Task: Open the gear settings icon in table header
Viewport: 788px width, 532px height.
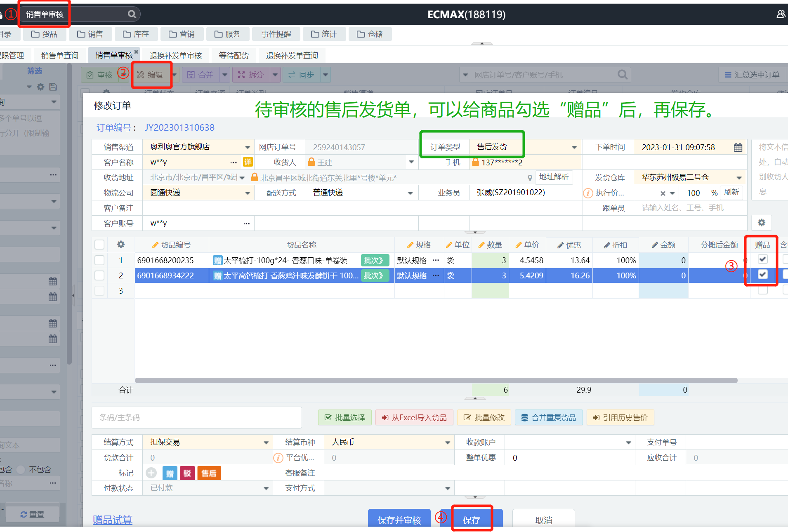Action: 121,245
